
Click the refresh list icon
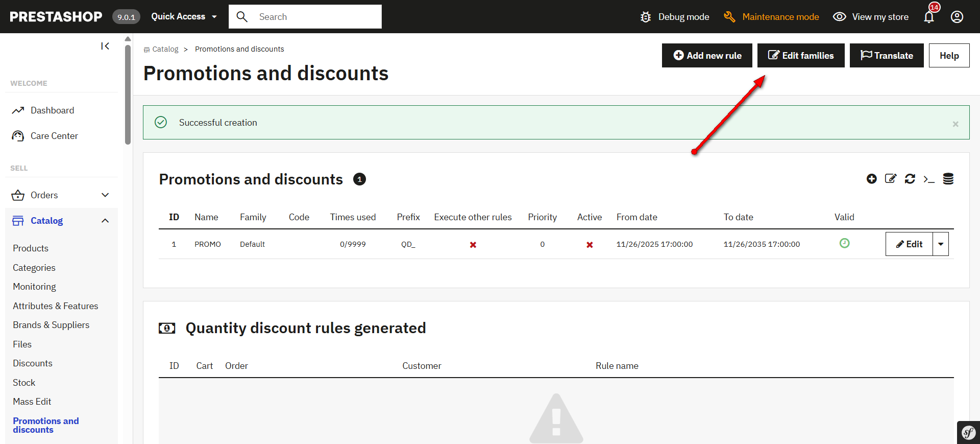point(910,179)
